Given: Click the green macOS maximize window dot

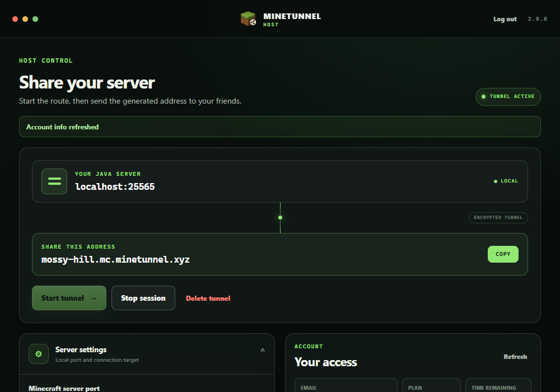Looking at the screenshot, I should 35,19.
